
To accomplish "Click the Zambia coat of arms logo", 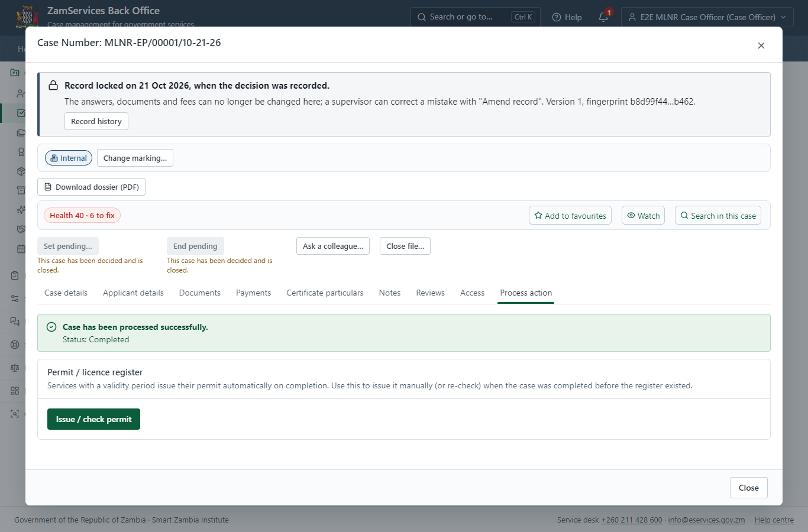I will tap(27, 17).
